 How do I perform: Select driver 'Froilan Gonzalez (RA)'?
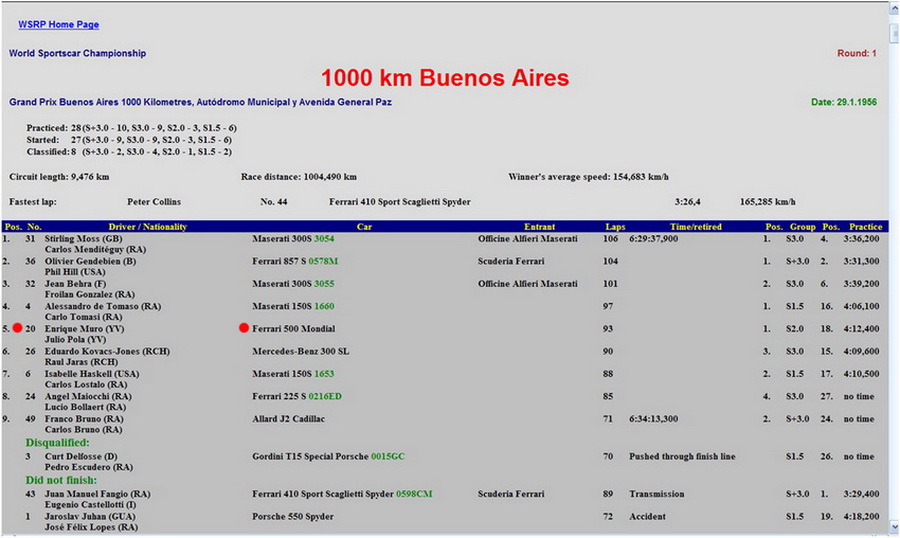[90, 295]
